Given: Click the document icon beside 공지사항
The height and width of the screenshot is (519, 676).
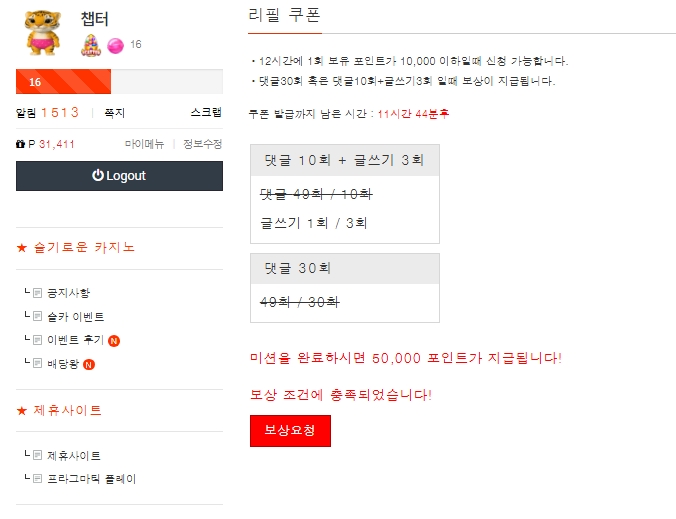Looking at the screenshot, I should [x=38, y=293].
